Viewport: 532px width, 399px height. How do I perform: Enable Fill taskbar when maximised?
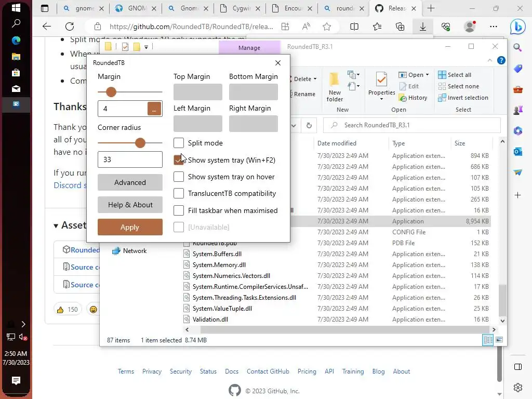[x=179, y=210]
